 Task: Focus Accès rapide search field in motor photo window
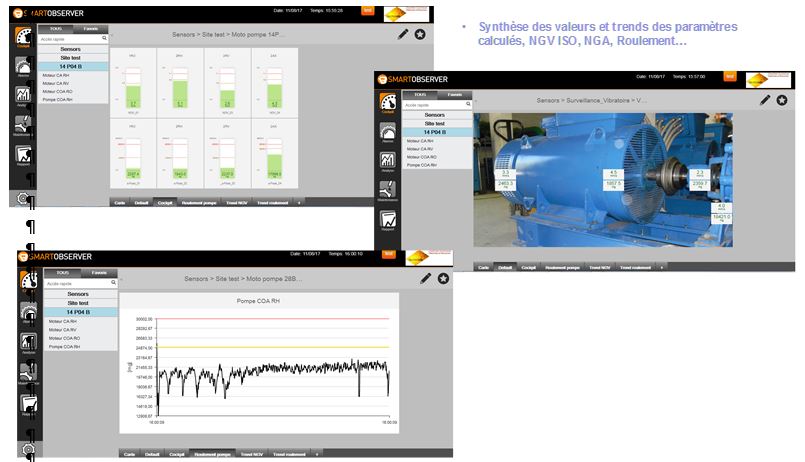click(x=436, y=105)
